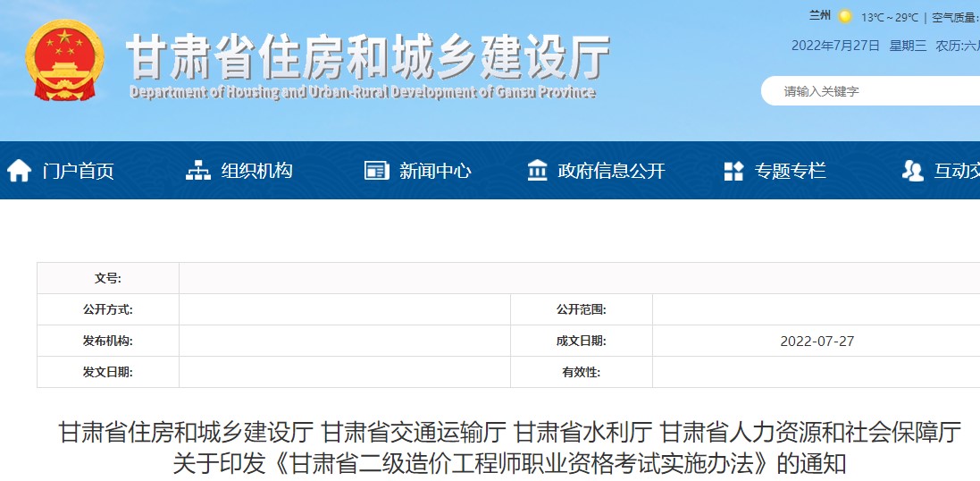Click the article title heading text
980x481 pixels.
pos(509,449)
